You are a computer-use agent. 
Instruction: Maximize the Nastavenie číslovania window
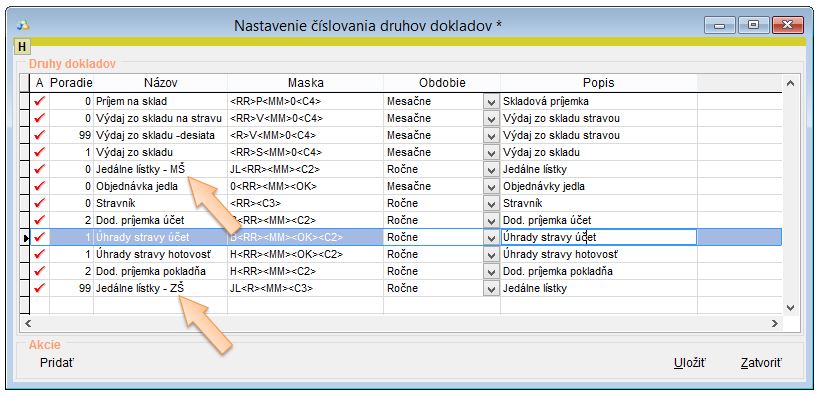tap(753, 25)
